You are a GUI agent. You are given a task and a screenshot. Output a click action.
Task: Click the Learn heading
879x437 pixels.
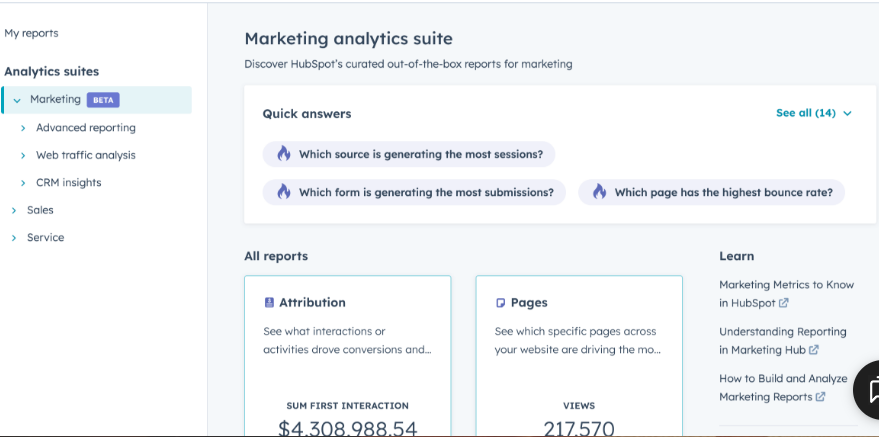click(736, 257)
